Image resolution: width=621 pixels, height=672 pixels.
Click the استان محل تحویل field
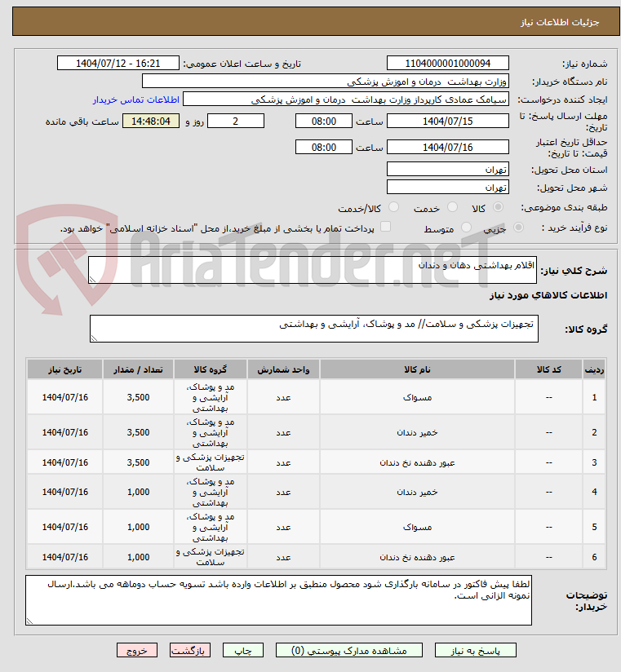[448, 169]
